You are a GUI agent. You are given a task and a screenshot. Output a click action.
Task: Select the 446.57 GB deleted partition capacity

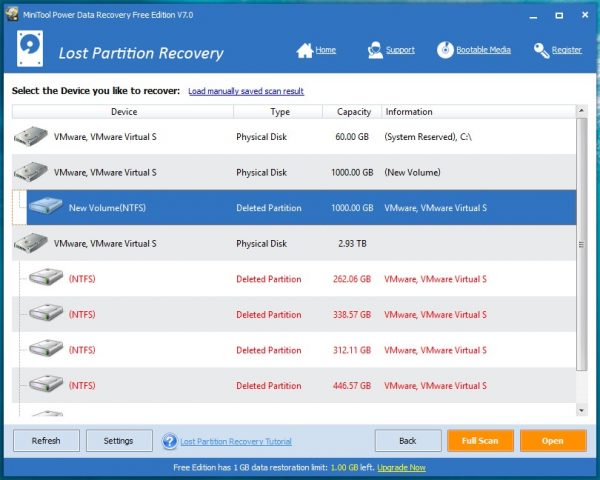352,386
